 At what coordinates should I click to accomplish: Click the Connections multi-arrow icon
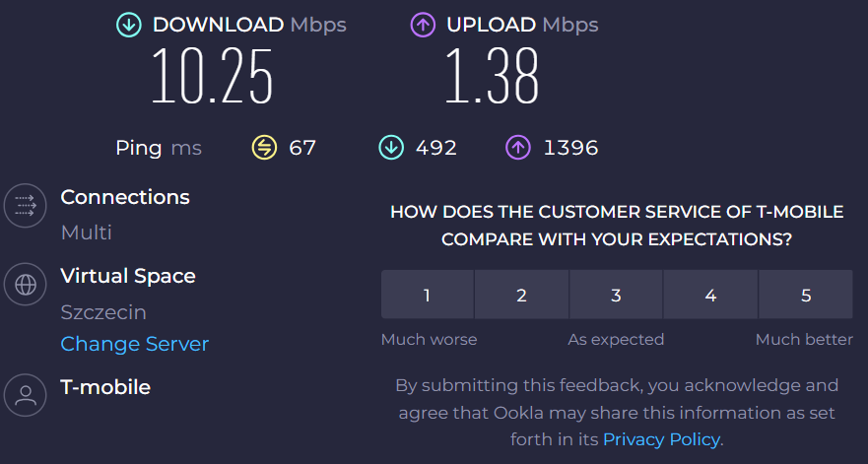pos(25,206)
